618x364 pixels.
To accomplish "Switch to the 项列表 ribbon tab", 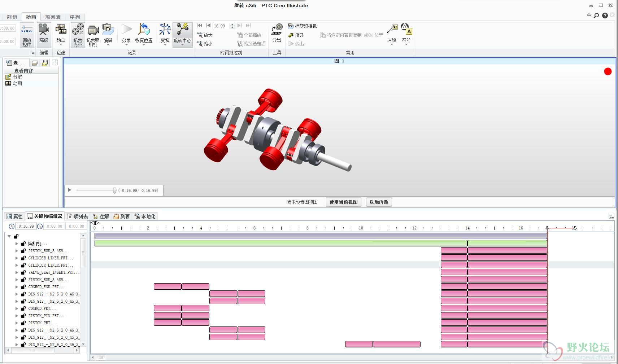I will 53,17.
